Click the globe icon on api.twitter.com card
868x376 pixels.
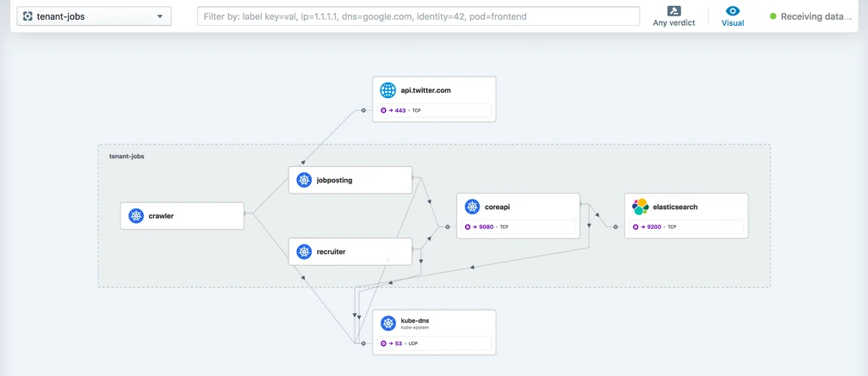[388, 90]
